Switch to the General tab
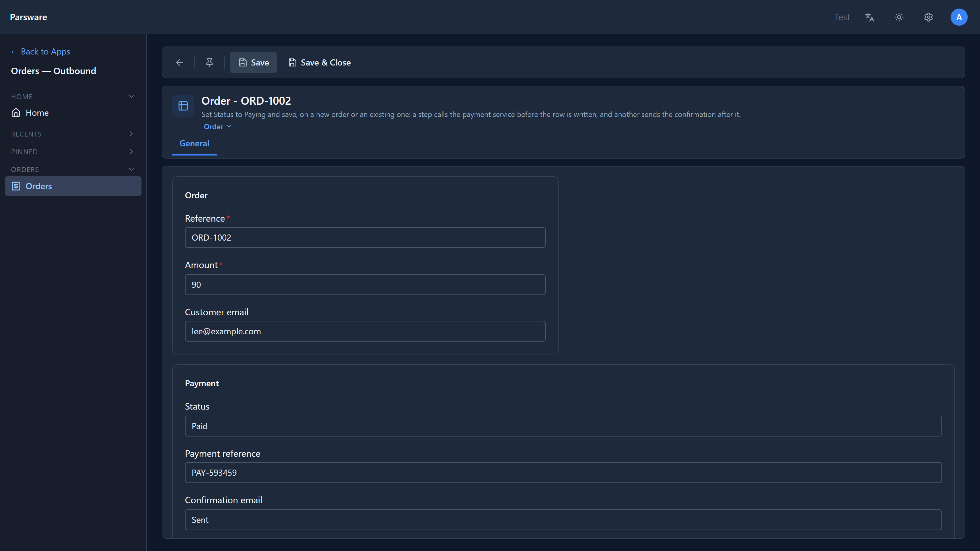Image resolution: width=980 pixels, height=551 pixels. click(x=194, y=143)
